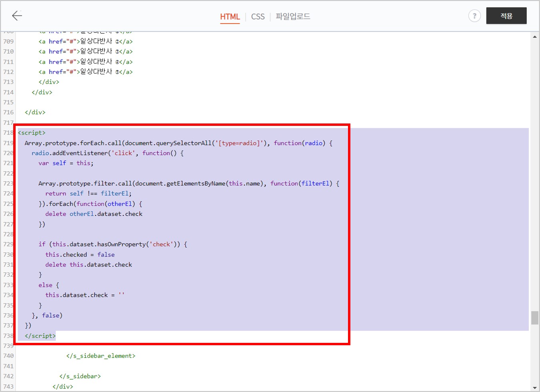Click the vertical scrollbar thumb
Screen dimensions: 540x392
coord(535,318)
